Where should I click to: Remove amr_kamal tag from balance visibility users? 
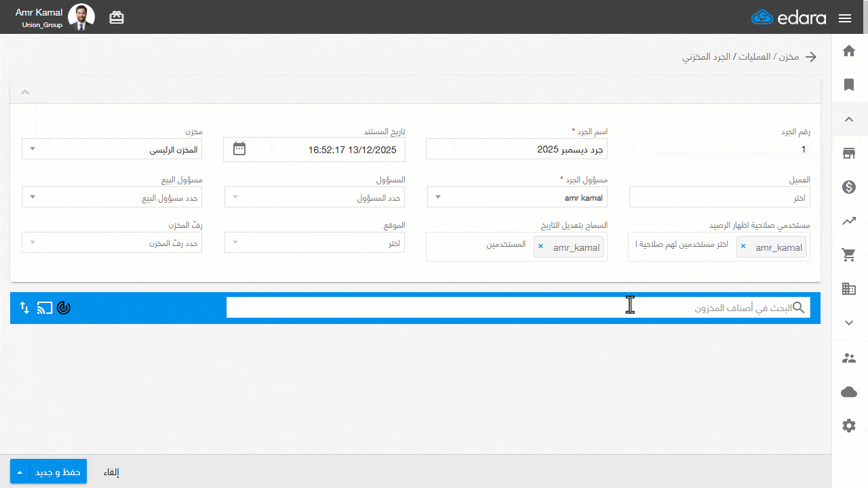pos(743,247)
